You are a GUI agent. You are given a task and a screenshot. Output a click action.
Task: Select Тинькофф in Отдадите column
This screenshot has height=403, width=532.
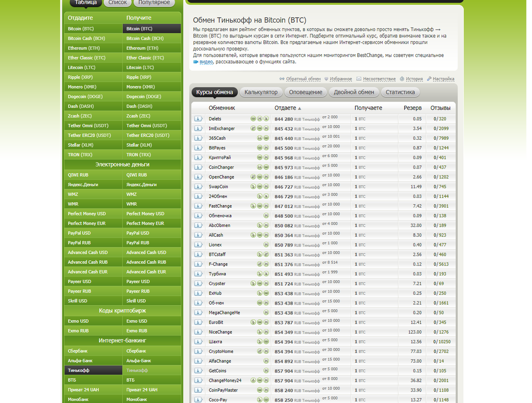(x=94, y=370)
